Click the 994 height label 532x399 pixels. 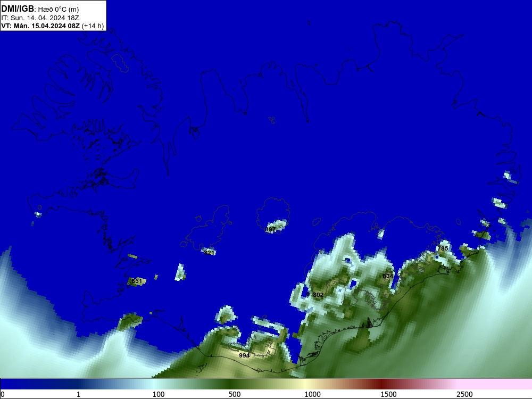click(x=244, y=355)
